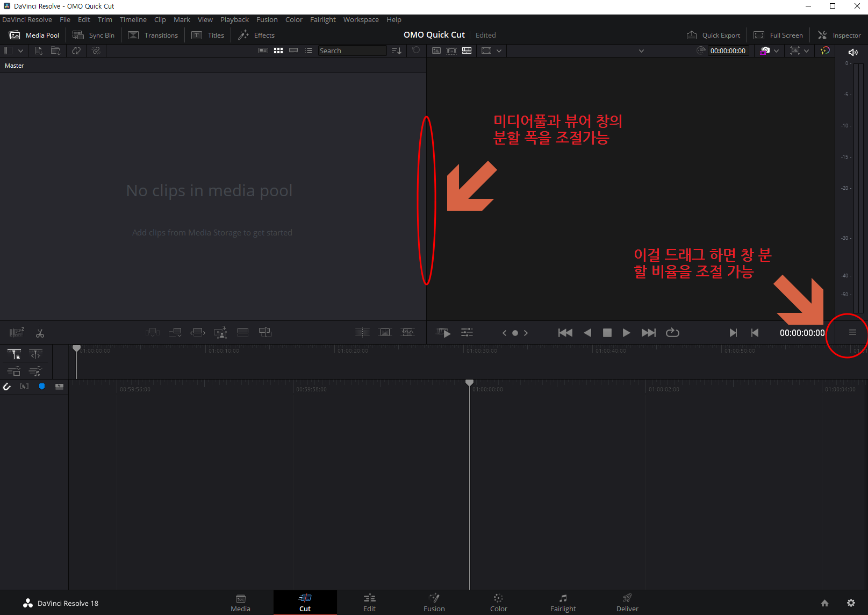Screen dimensions: 868x615
Task: Click timeline resolution camera icon
Action: (765, 51)
